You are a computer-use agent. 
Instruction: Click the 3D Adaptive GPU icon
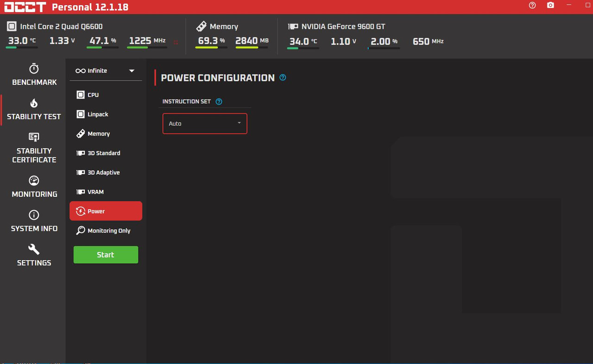tap(80, 172)
